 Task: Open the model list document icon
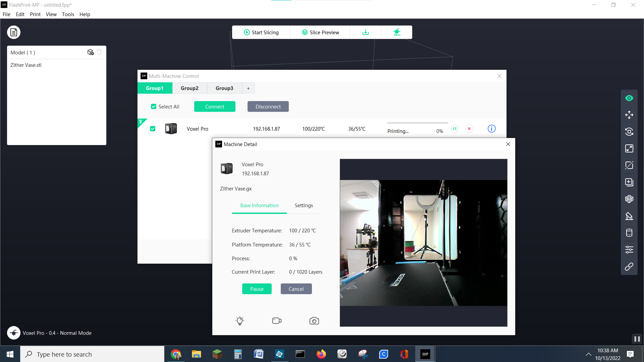pyautogui.click(x=14, y=32)
